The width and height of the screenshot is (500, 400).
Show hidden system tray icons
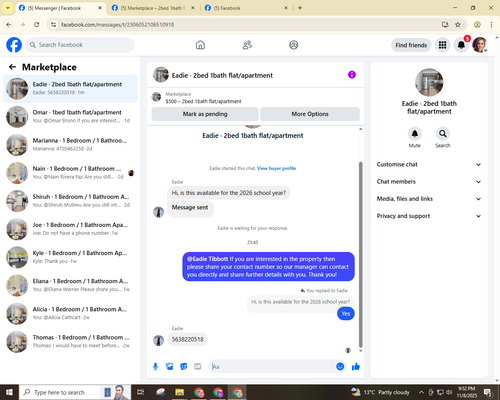coord(421,392)
